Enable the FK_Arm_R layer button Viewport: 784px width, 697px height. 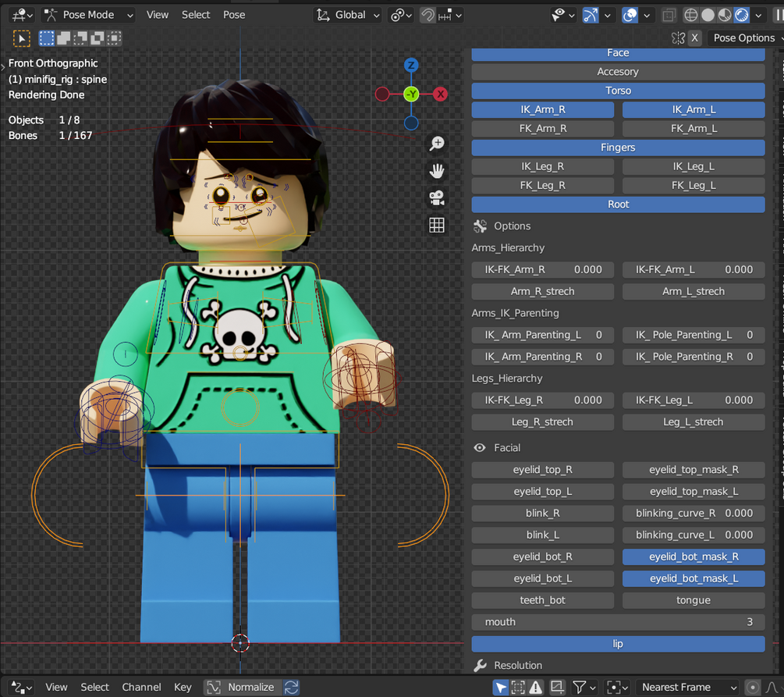point(542,129)
